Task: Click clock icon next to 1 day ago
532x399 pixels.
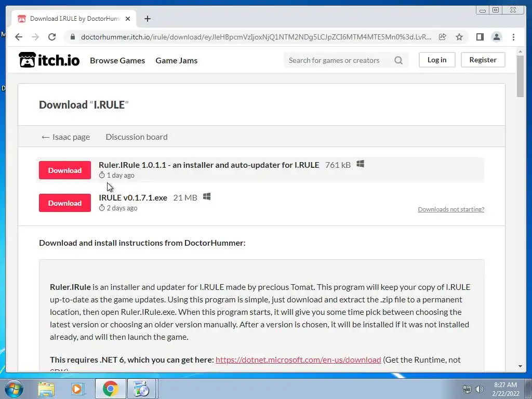Action: (102, 176)
